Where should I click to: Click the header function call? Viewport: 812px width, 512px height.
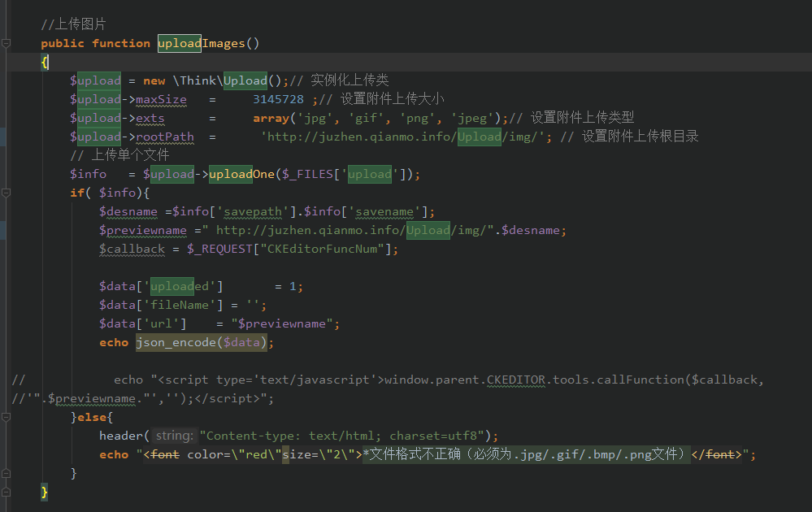click(121, 436)
